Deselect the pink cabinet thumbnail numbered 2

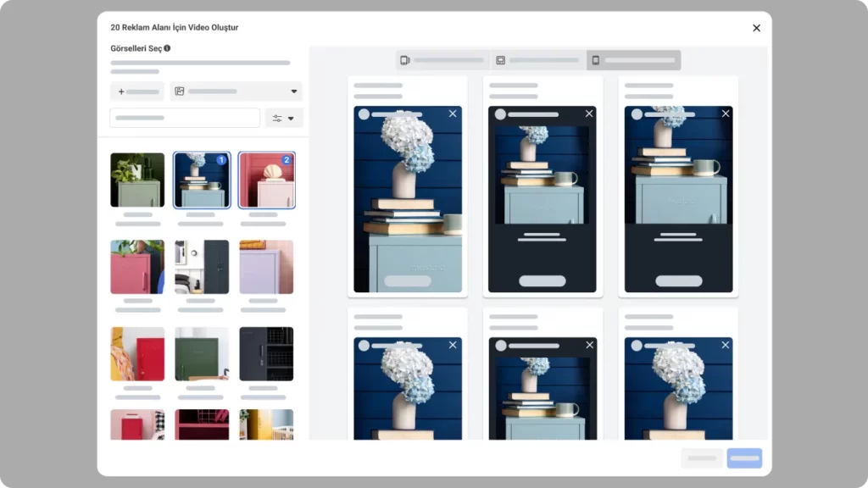[266, 180]
